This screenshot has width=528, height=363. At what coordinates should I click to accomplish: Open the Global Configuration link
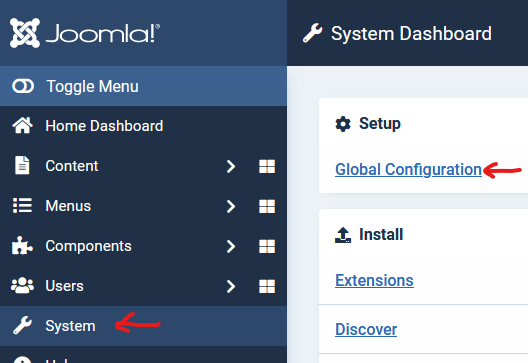[408, 169]
